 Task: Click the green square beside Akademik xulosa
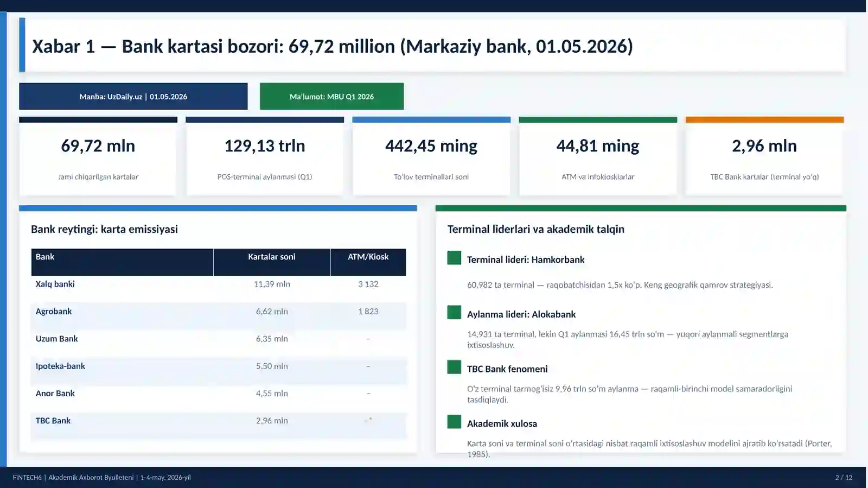click(x=454, y=422)
